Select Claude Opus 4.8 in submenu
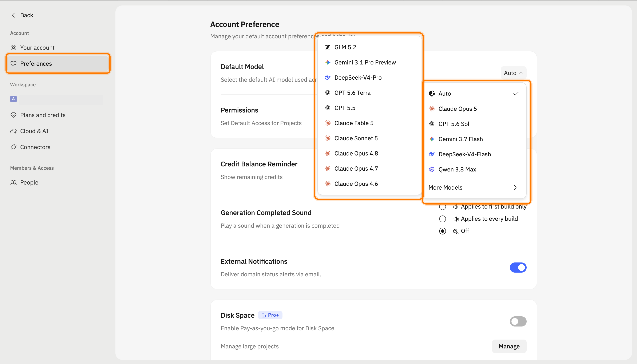This screenshot has height=364, width=637. 369,154
